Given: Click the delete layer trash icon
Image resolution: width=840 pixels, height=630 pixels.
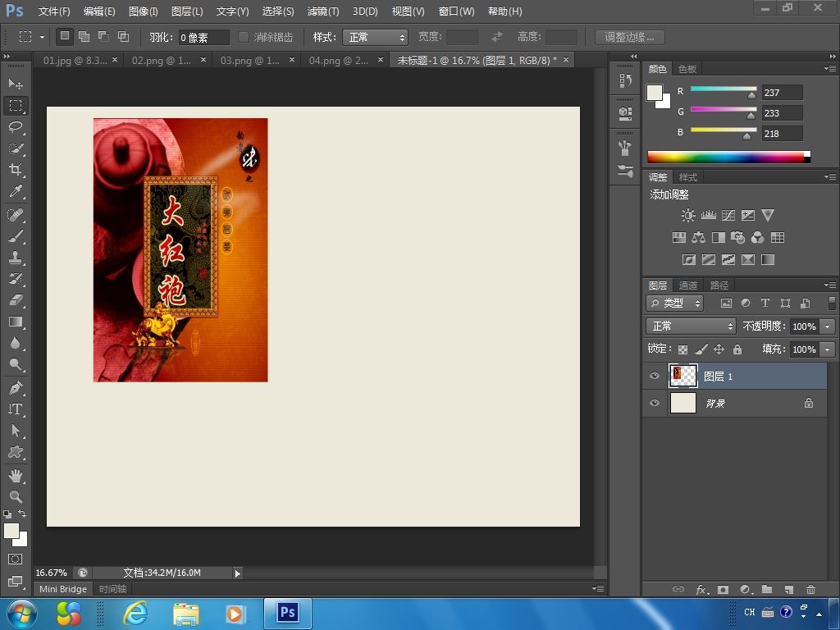Looking at the screenshot, I should (x=810, y=589).
